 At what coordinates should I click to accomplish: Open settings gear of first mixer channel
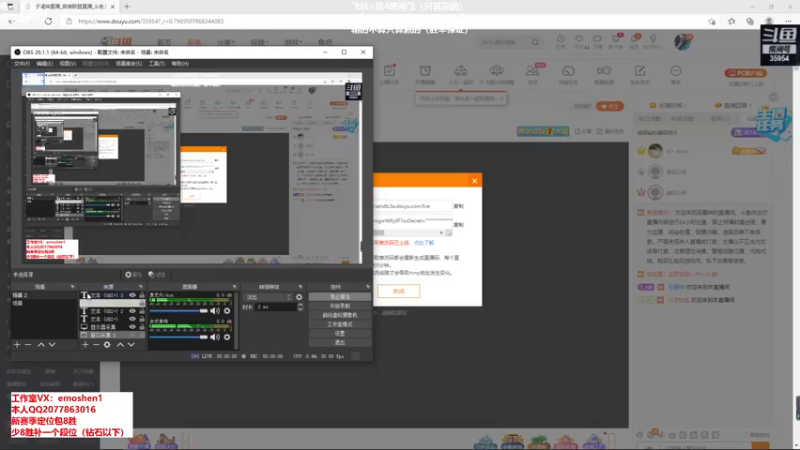pyautogui.click(x=227, y=311)
